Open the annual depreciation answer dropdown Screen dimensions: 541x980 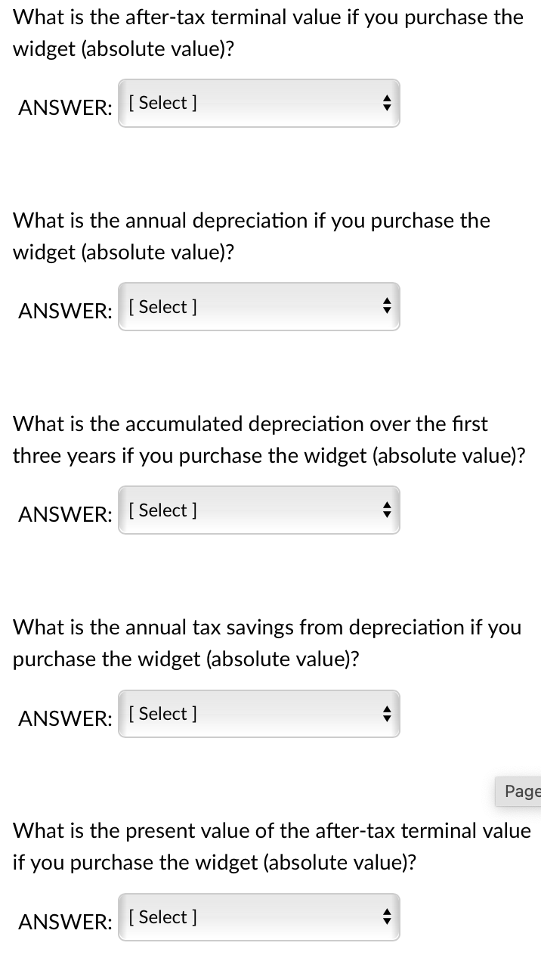[x=258, y=306]
